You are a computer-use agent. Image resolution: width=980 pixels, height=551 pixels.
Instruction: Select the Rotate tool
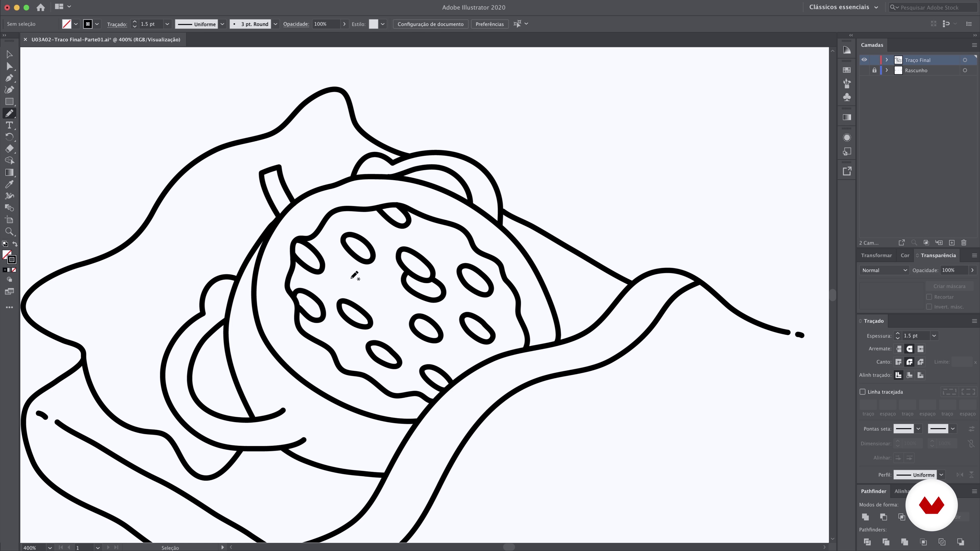pos(9,137)
